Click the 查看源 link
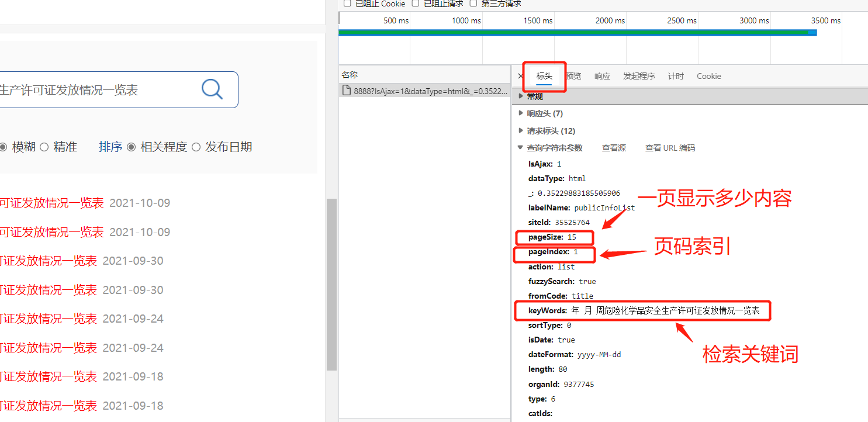Viewport: 868px width, 422px height. (x=614, y=148)
